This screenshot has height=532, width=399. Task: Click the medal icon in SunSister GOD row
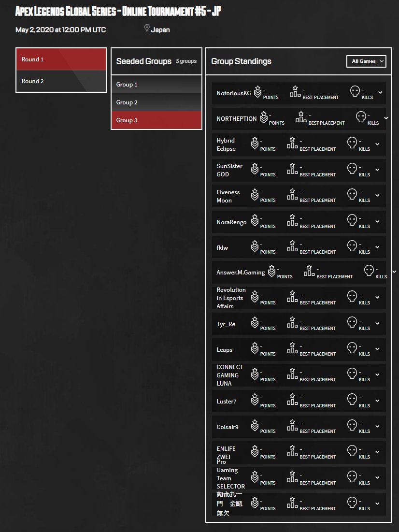[255, 169]
